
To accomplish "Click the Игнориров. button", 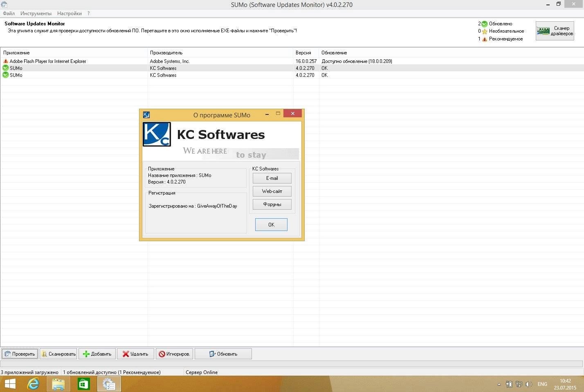I will tap(174, 354).
